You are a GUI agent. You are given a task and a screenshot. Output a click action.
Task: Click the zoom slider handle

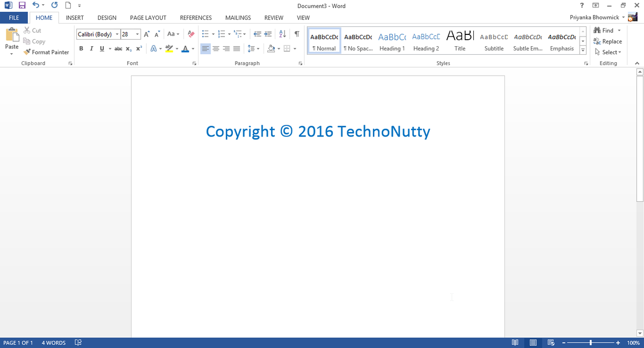point(591,343)
